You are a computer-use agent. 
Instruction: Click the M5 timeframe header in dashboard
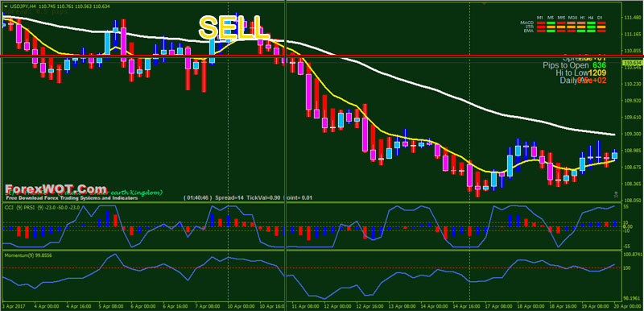[x=551, y=18]
